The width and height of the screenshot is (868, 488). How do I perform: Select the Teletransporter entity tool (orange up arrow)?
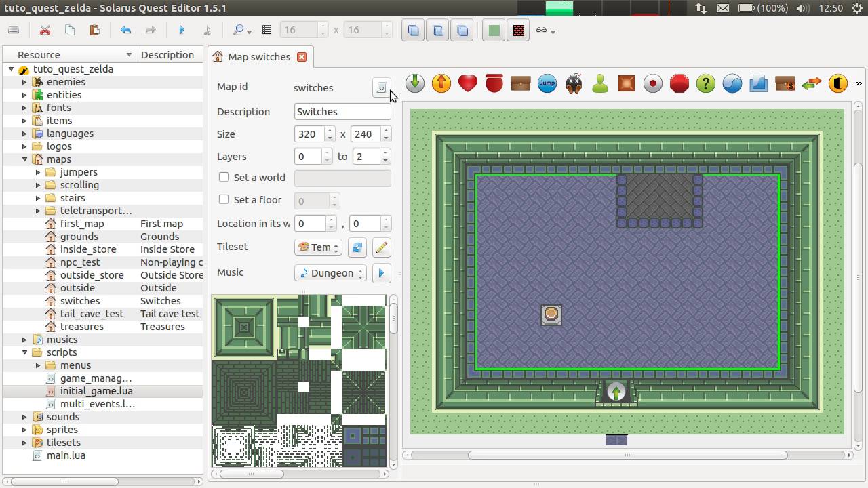pos(441,83)
